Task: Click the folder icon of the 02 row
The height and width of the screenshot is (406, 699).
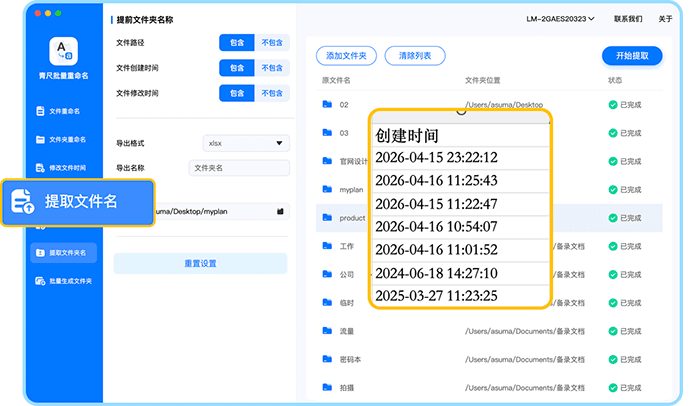Action: [326, 104]
